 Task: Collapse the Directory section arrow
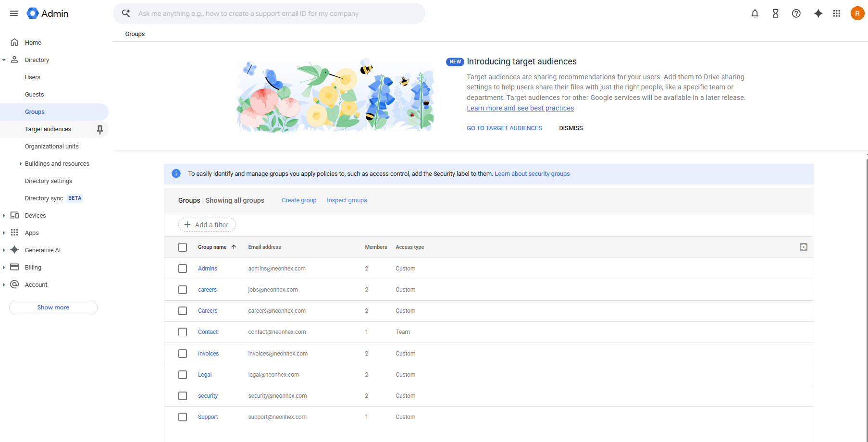(4, 60)
